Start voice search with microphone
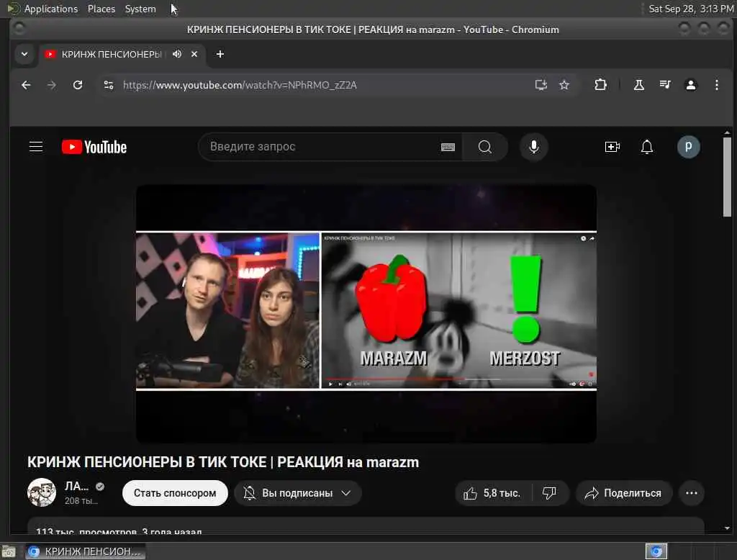 point(533,147)
